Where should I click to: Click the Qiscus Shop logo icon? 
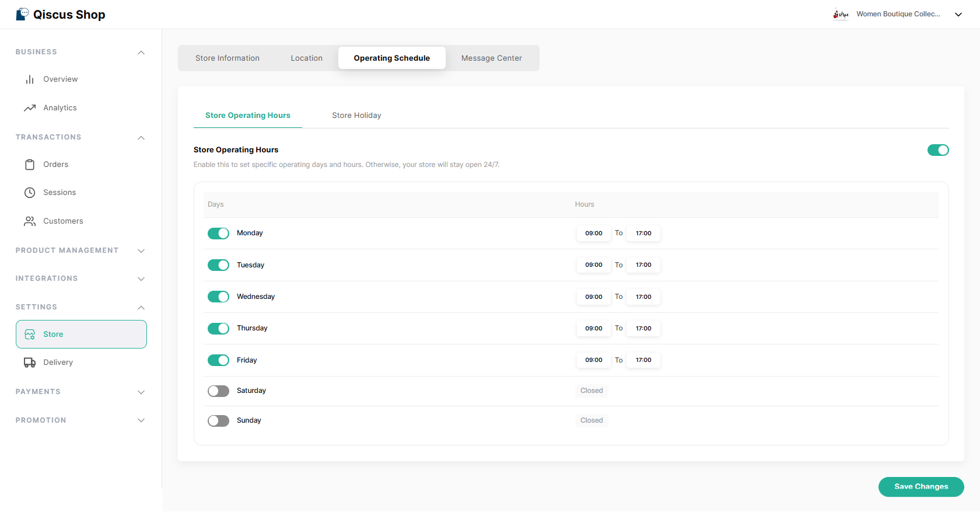click(x=22, y=14)
